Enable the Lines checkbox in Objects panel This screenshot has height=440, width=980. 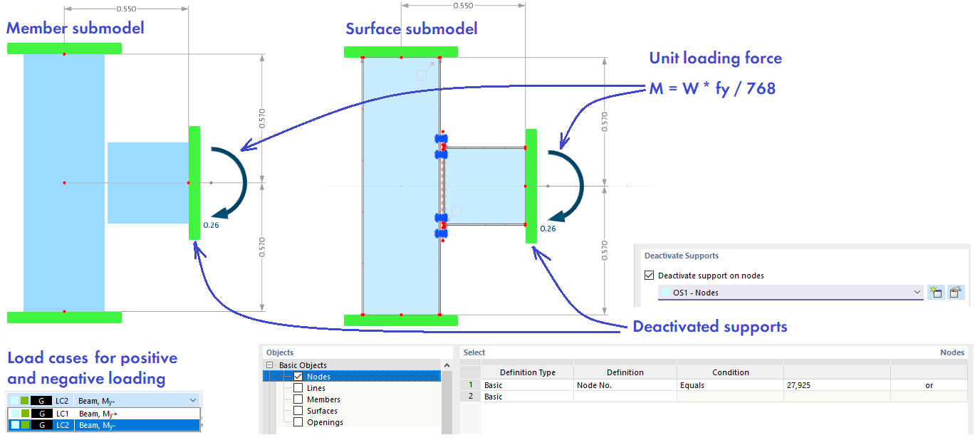coord(298,387)
